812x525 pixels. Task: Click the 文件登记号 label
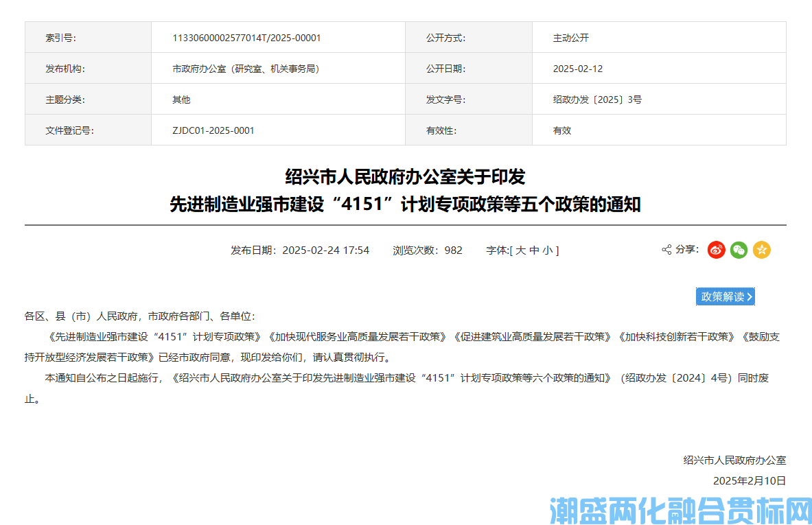[69, 130]
